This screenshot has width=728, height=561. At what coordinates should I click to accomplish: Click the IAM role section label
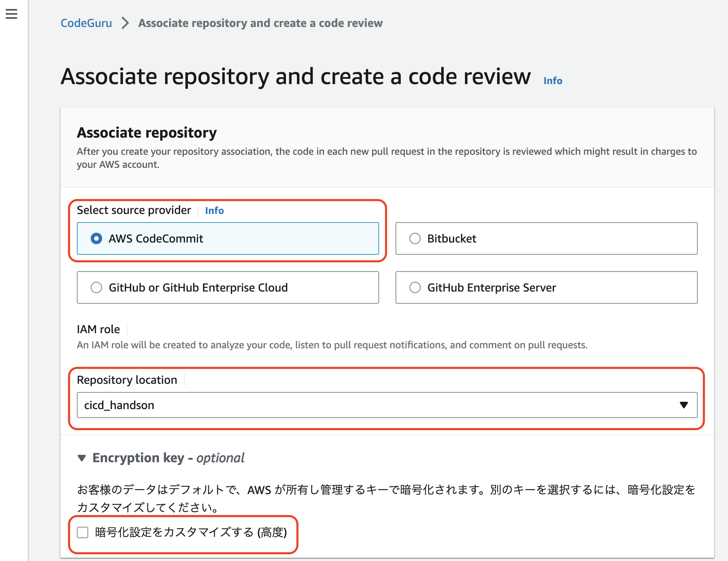point(98,329)
